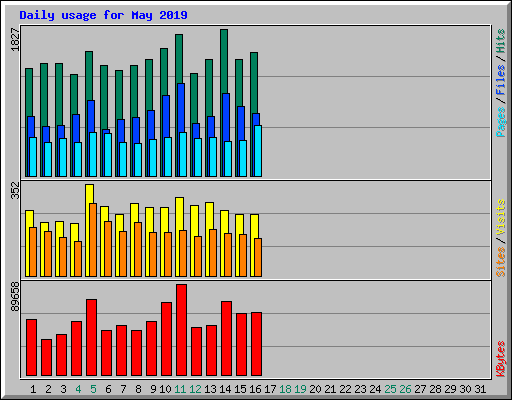Click the 352 visits axis value
This screenshot has height=400, width=512.
[15, 190]
